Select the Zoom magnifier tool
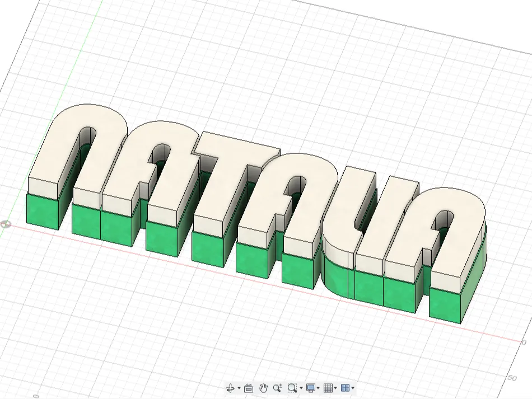Image resolution: width=532 pixels, height=399 pixels. tap(278, 388)
